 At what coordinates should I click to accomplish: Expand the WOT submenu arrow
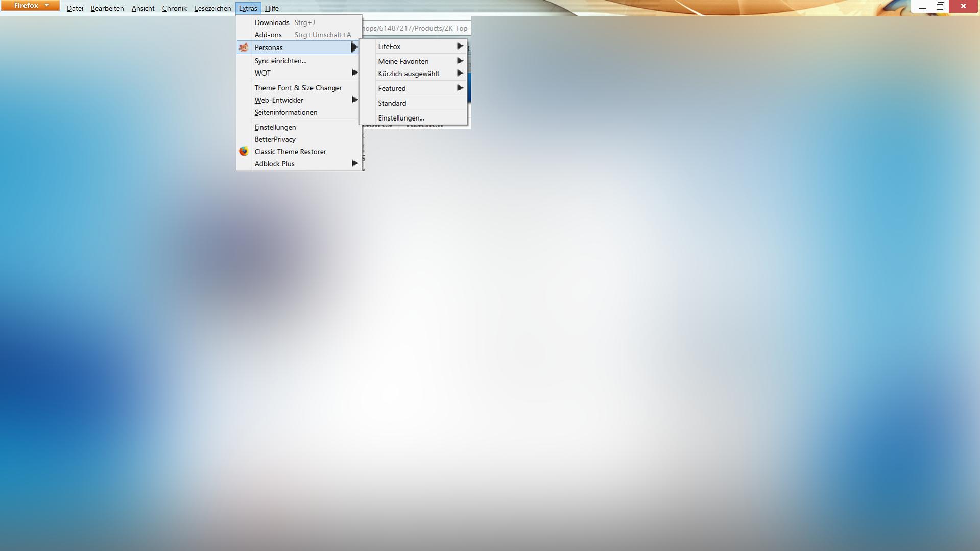click(x=355, y=73)
